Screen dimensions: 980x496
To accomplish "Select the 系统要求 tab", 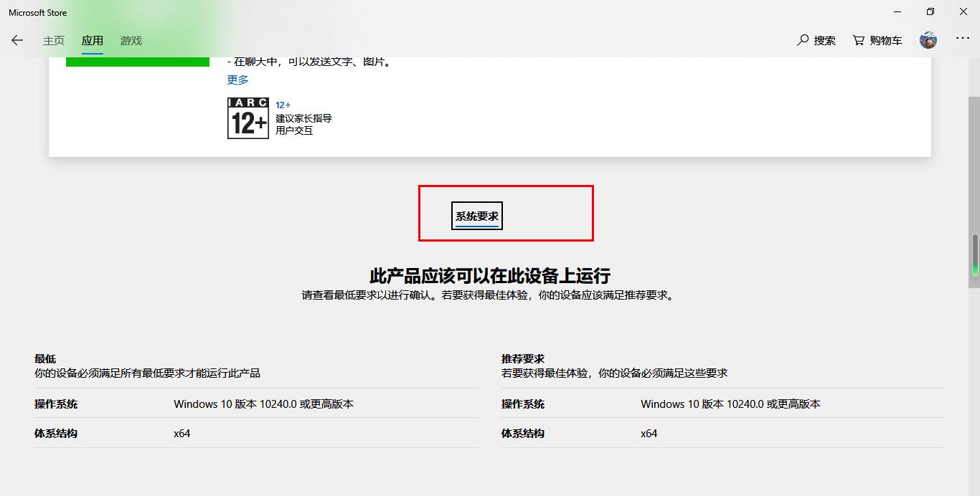I will pos(477,216).
